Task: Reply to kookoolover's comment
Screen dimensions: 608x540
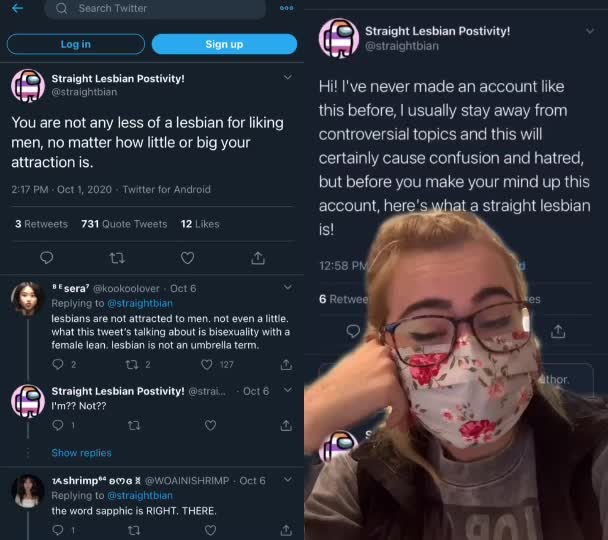Action: pos(57,365)
